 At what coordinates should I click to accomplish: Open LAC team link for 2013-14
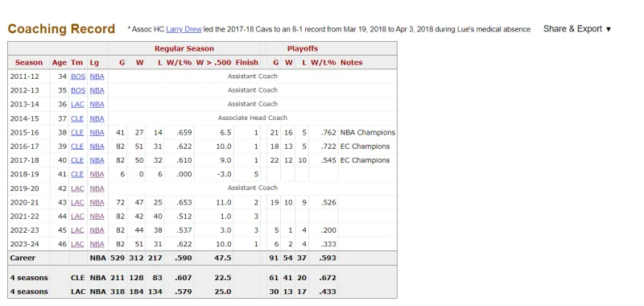[x=77, y=105]
